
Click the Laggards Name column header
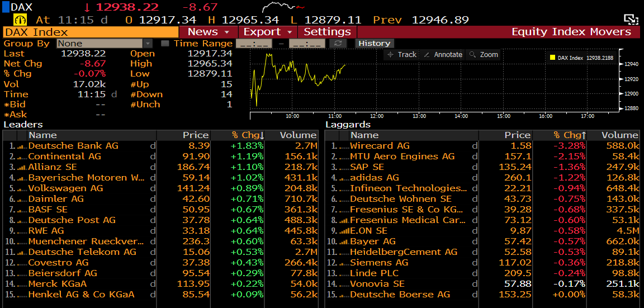click(x=414, y=135)
